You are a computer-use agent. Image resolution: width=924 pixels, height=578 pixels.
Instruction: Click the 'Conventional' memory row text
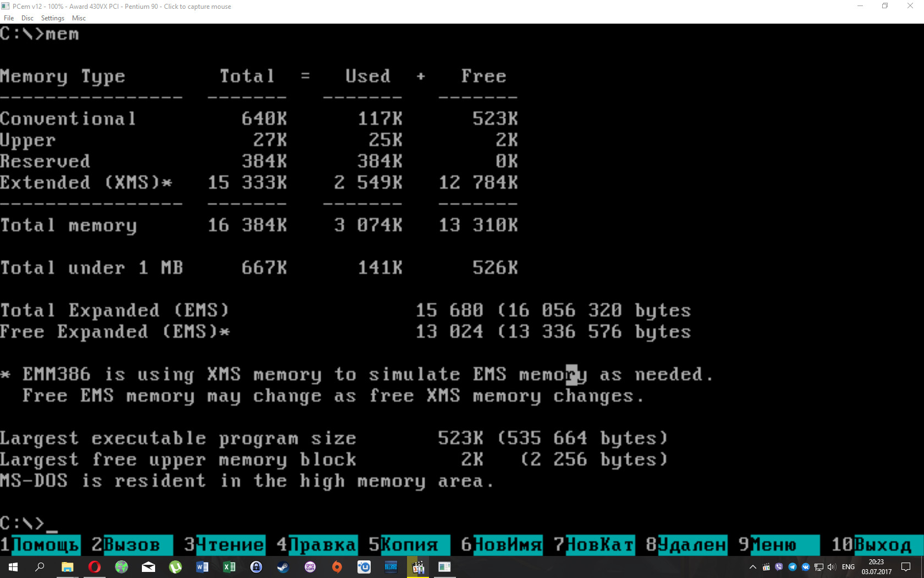click(x=68, y=118)
